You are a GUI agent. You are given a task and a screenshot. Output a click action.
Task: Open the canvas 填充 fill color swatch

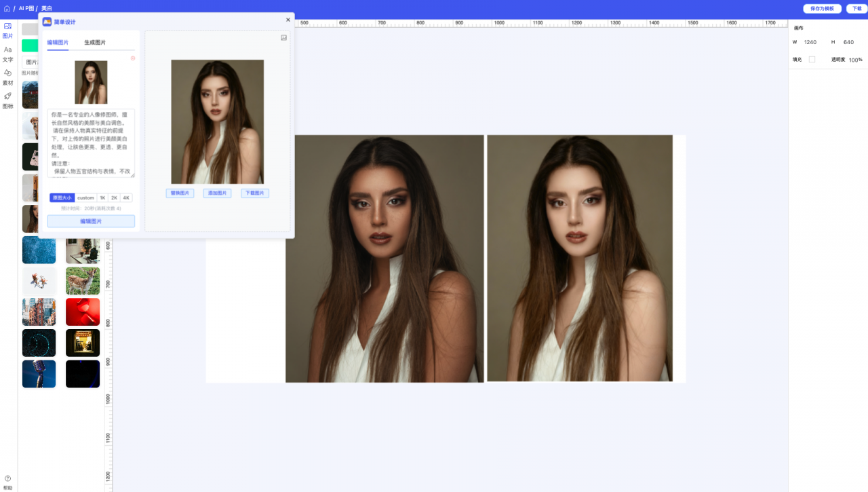coord(812,60)
